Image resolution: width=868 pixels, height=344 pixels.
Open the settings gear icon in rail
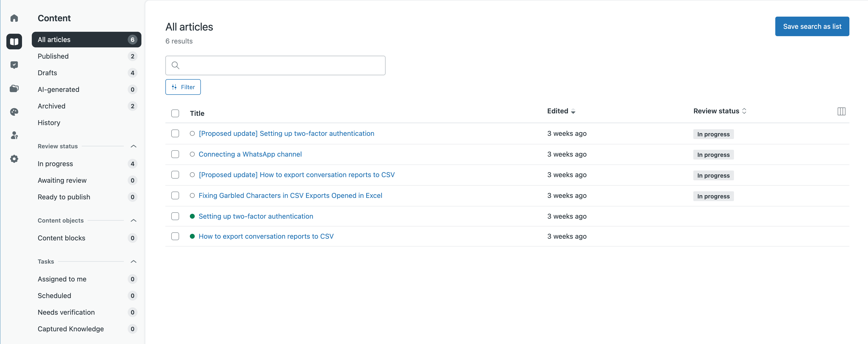coord(14,159)
